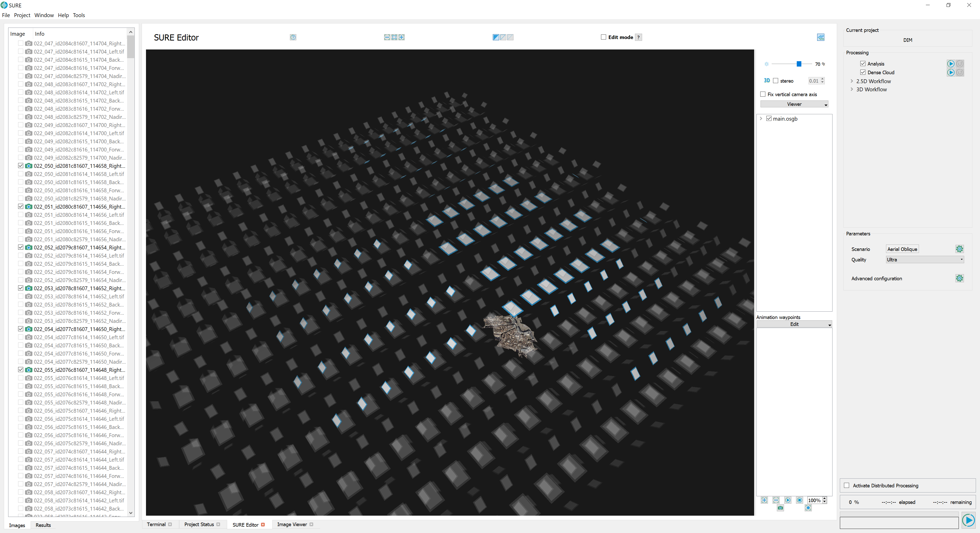Viewport: 980px width, 533px height.
Task: Click the image list vertical scrollbar
Action: (x=130, y=47)
